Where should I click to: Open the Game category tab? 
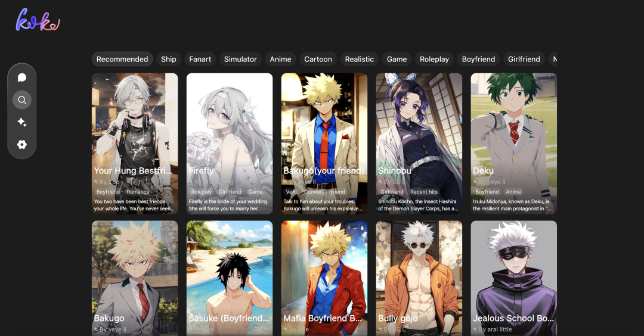point(397,59)
